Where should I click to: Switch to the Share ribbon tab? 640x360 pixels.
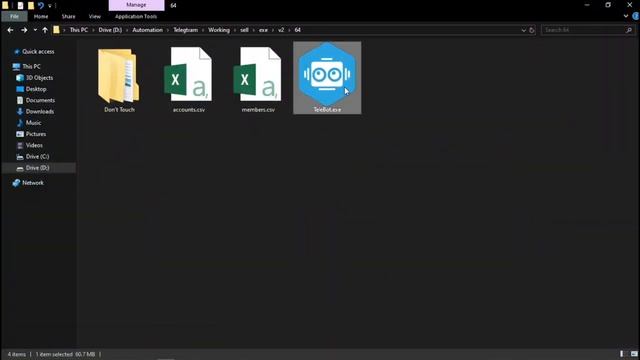[x=68, y=16]
